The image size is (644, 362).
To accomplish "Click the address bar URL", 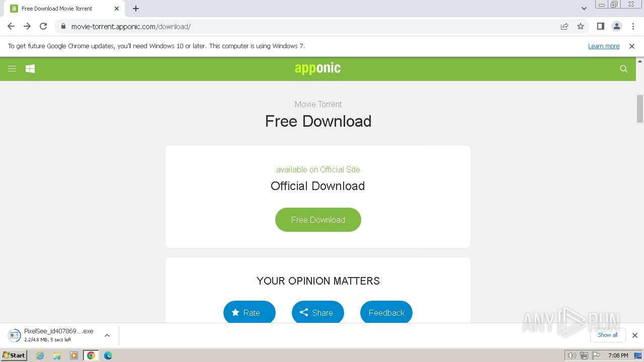I will click(131, 26).
